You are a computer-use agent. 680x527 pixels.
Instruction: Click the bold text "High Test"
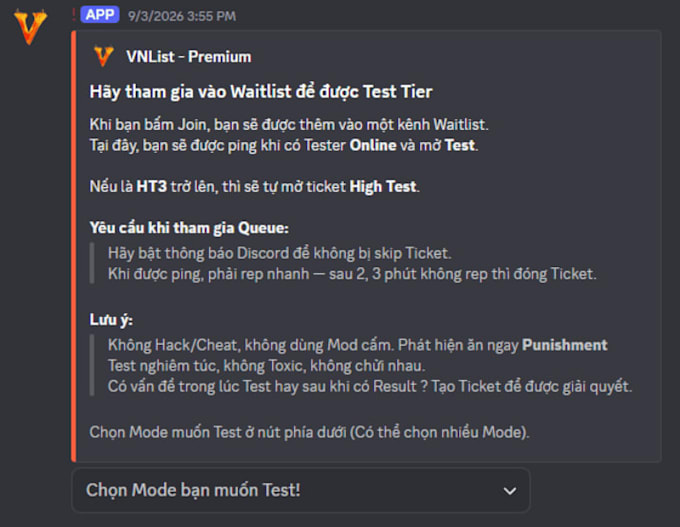click(x=383, y=187)
